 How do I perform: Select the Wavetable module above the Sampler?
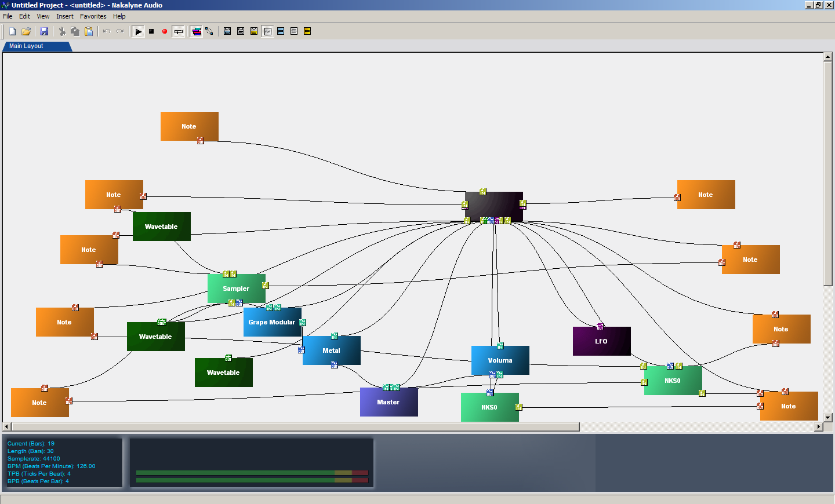(x=162, y=227)
